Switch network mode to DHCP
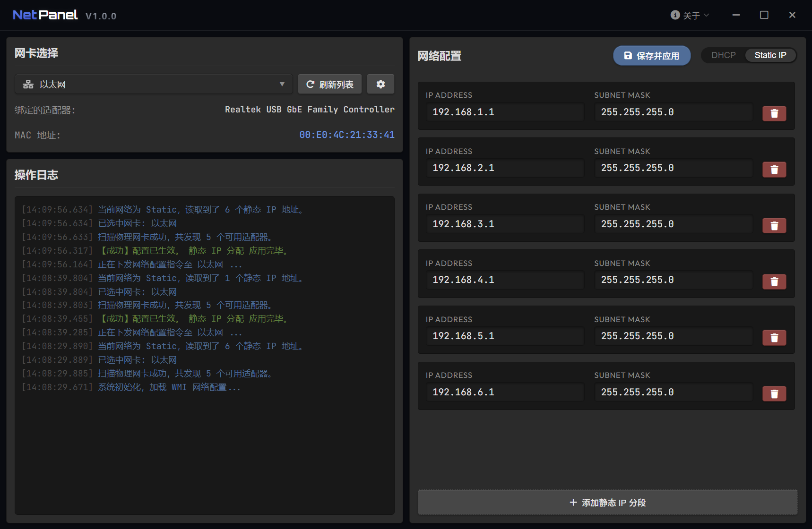Image resolution: width=812 pixels, height=529 pixels. [724, 55]
